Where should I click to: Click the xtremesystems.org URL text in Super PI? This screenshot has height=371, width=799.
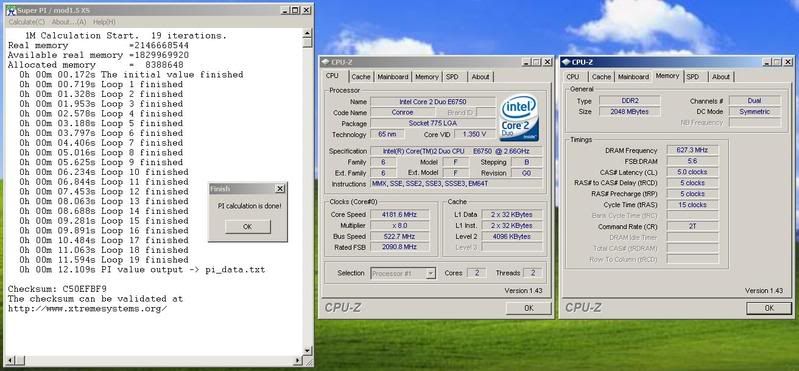pos(87,308)
